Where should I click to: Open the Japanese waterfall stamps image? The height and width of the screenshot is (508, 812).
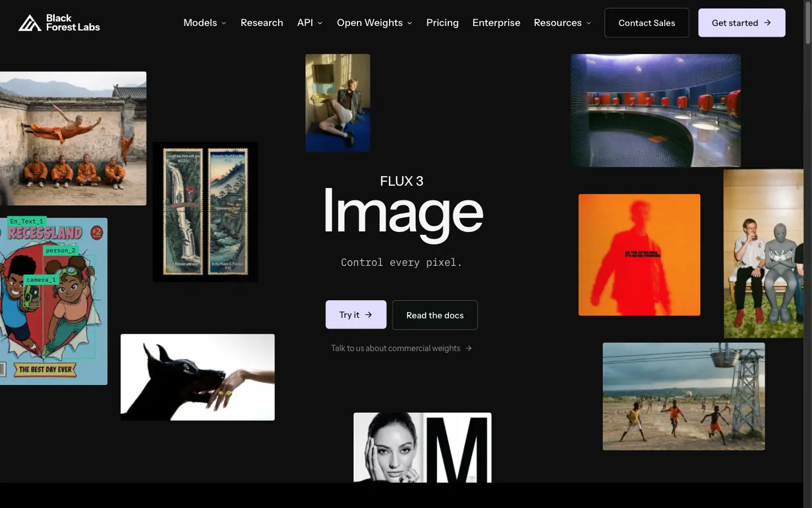pos(205,212)
